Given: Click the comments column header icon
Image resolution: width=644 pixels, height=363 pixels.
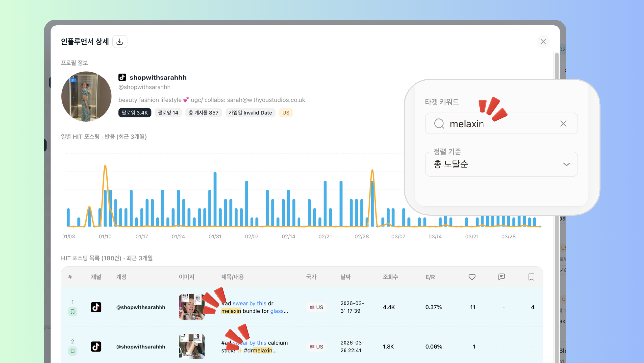Looking at the screenshot, I should click(501, 277).
